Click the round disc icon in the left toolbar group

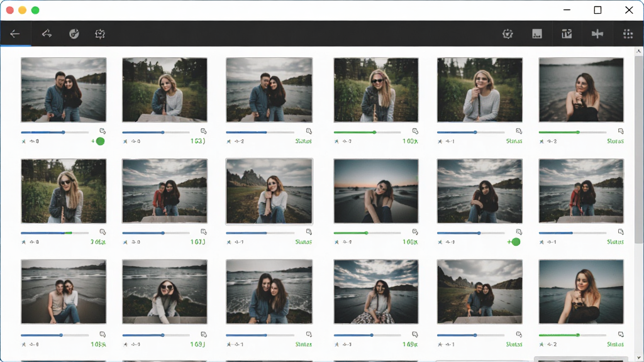[x=74, y=34]
